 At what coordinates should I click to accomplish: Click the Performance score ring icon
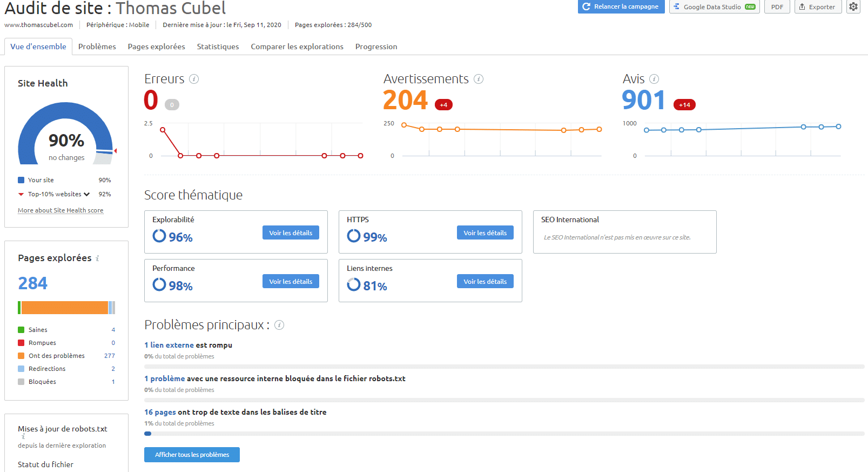[x=159, y=284]
